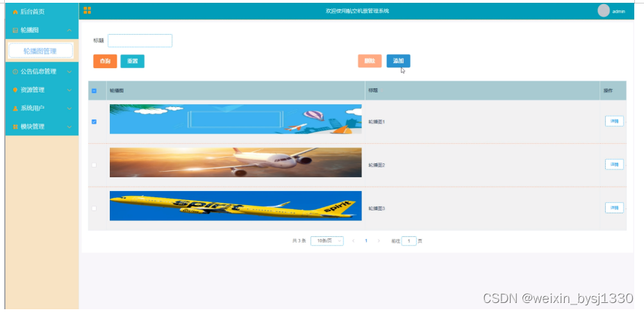Viewport: 644px width, 312px height.
Task: Open 详情 details for 轮播图2
Action: tap(614, 165)
